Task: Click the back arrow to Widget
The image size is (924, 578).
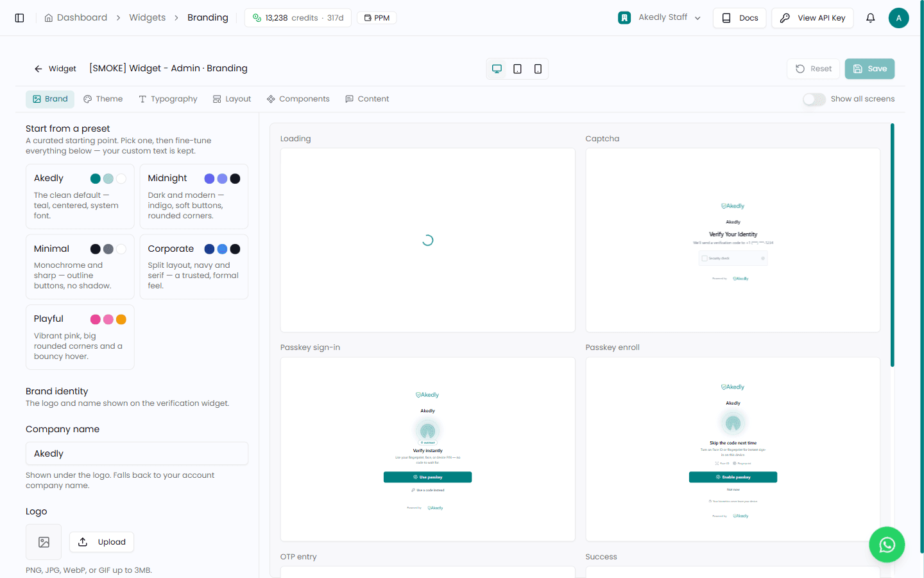Action: click(38, 69)
